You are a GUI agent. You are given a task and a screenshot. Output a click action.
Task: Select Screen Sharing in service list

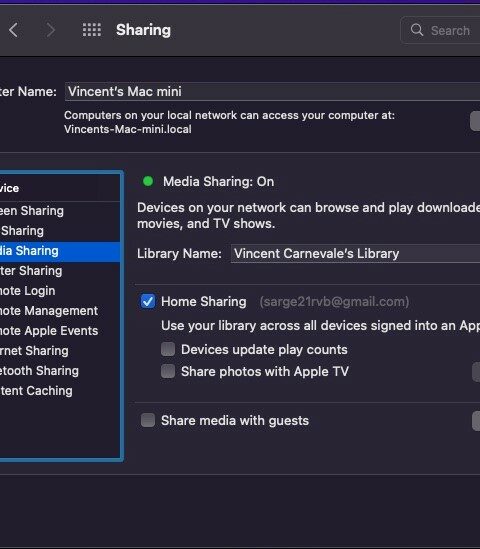(x=60, y=211)
